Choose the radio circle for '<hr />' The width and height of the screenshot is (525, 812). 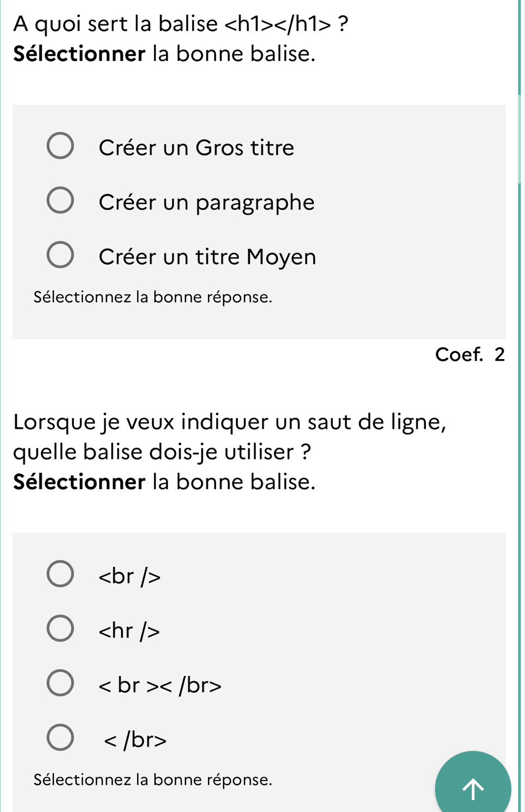[60, 628]
